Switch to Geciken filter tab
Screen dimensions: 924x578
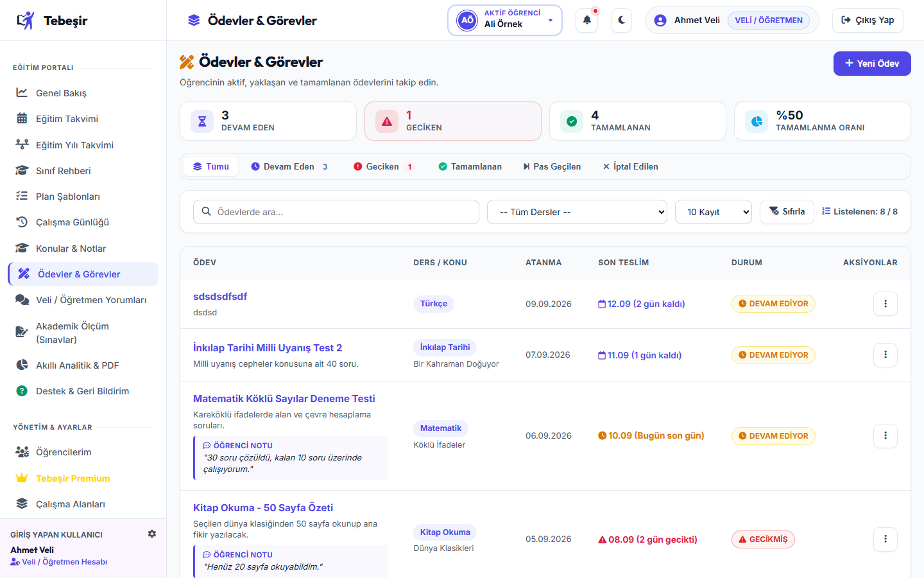(384, 166)
